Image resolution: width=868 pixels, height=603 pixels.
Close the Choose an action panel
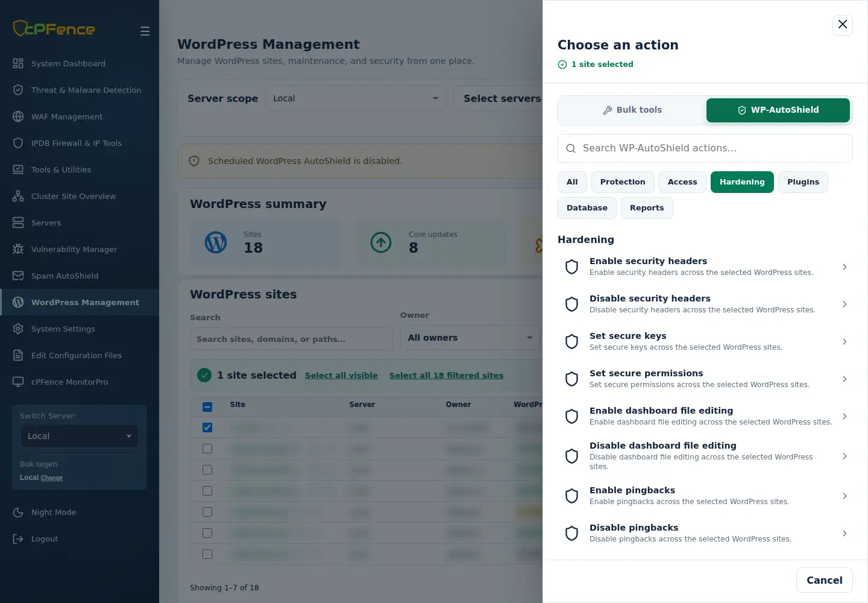point(843,25)
